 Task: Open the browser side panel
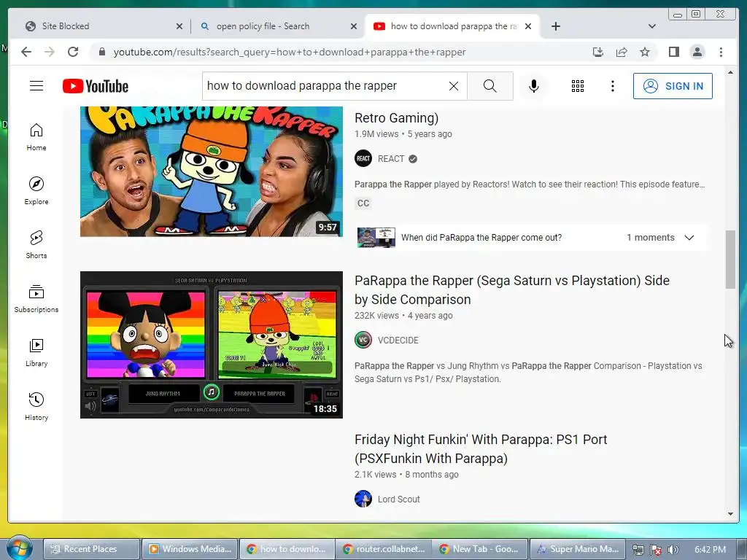pyautogui.click(x=673, y=52)
